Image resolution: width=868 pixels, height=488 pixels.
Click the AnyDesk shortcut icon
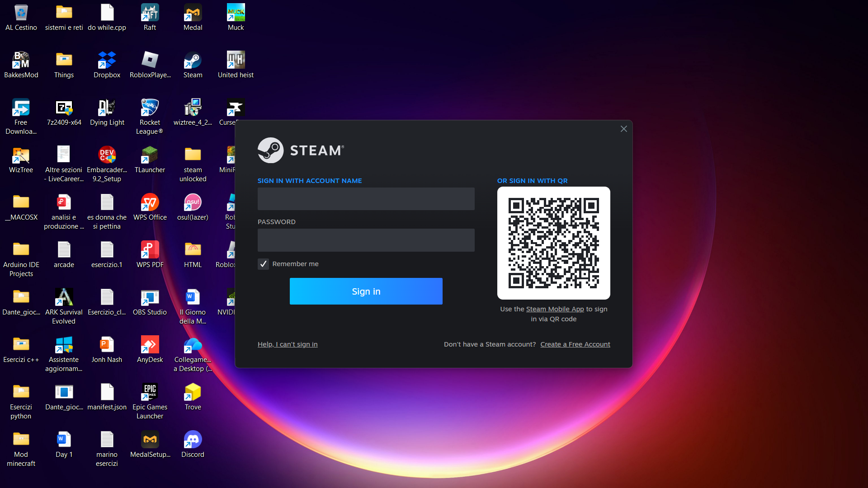click(150, 350)
